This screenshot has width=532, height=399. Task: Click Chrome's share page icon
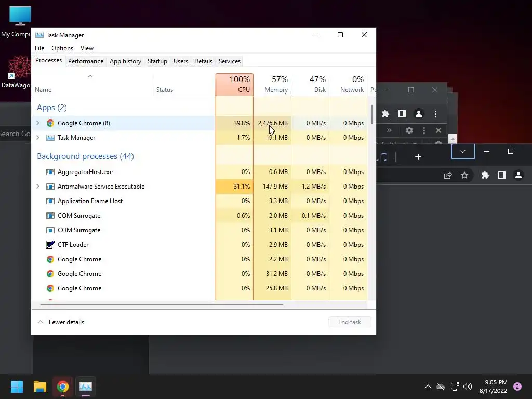pyautogui.click(x=448, y=175)
